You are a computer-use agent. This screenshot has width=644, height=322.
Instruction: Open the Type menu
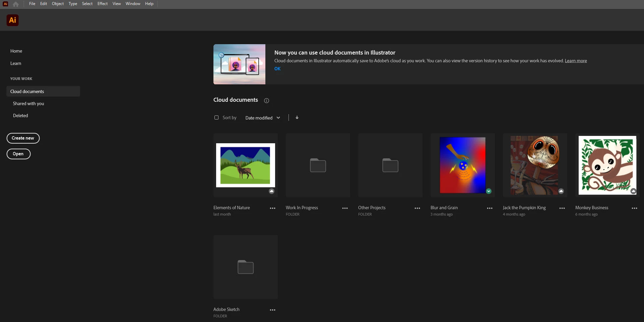[73, 4]
